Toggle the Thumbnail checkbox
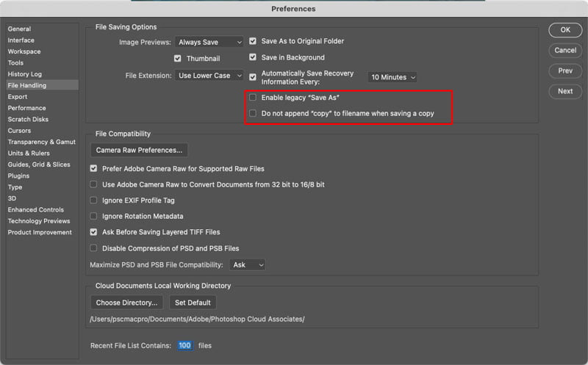The image size is (588, 365). tap(177, 59)
